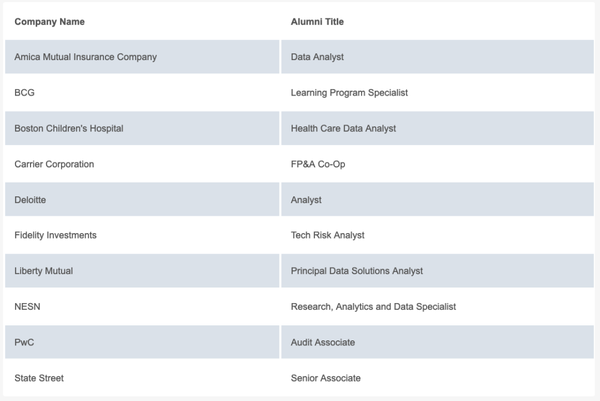Click the Tech Risk Analyst title
600x401 pixels.
tap(328, 235)
